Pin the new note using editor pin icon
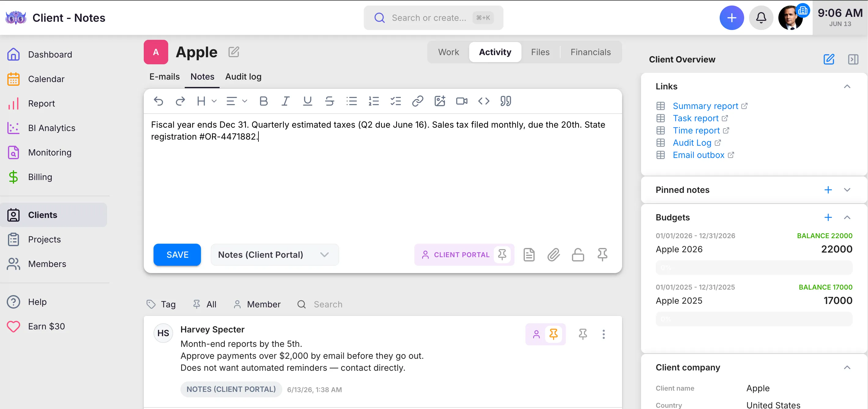Screen dimensions: 868x409 point(603,255)
